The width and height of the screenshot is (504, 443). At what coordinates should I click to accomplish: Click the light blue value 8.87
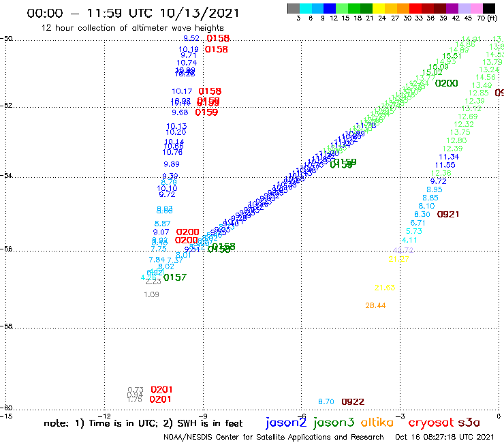click(x=162, y=224)
